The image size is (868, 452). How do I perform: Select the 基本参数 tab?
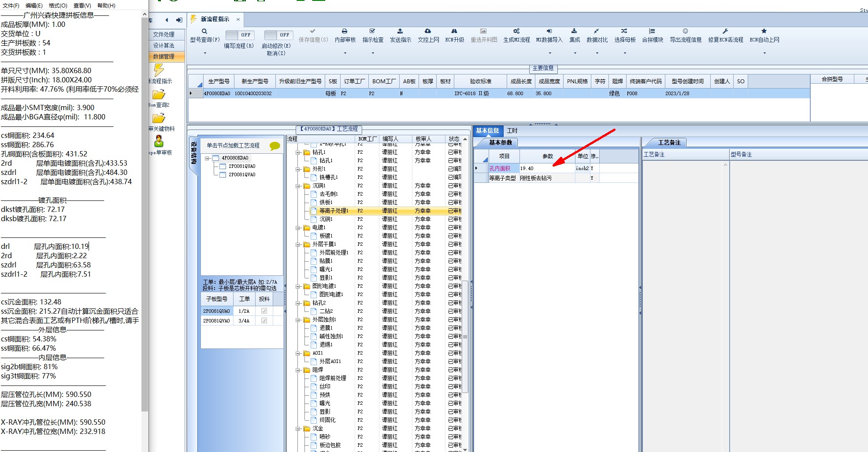coord(501,143)
